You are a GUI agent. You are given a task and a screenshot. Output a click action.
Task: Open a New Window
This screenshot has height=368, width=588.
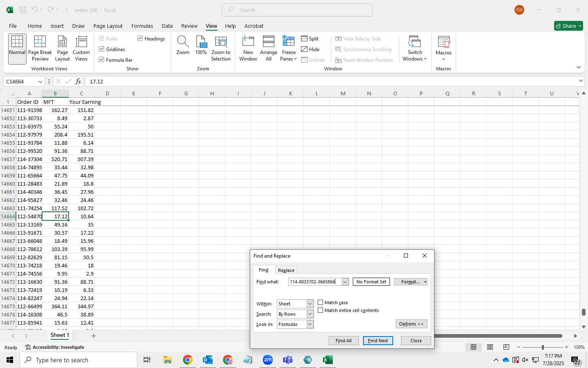[x=248, y=49]
